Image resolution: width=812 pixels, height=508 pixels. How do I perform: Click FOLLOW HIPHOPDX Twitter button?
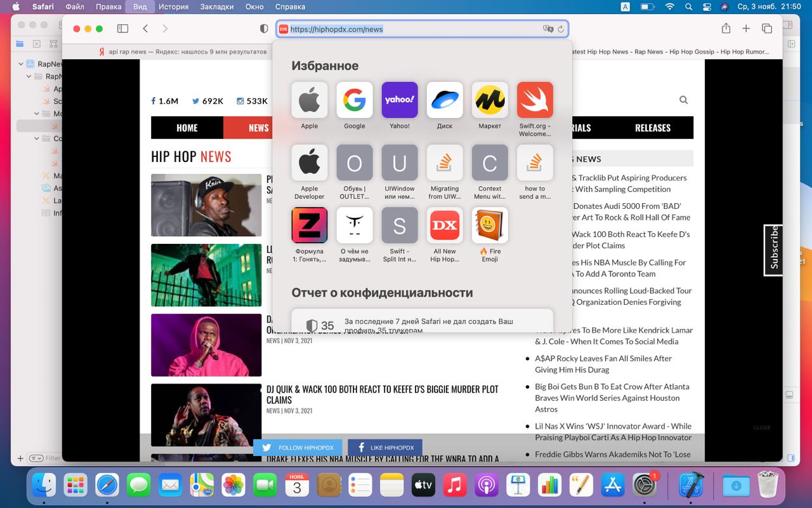tap(298, 448)
